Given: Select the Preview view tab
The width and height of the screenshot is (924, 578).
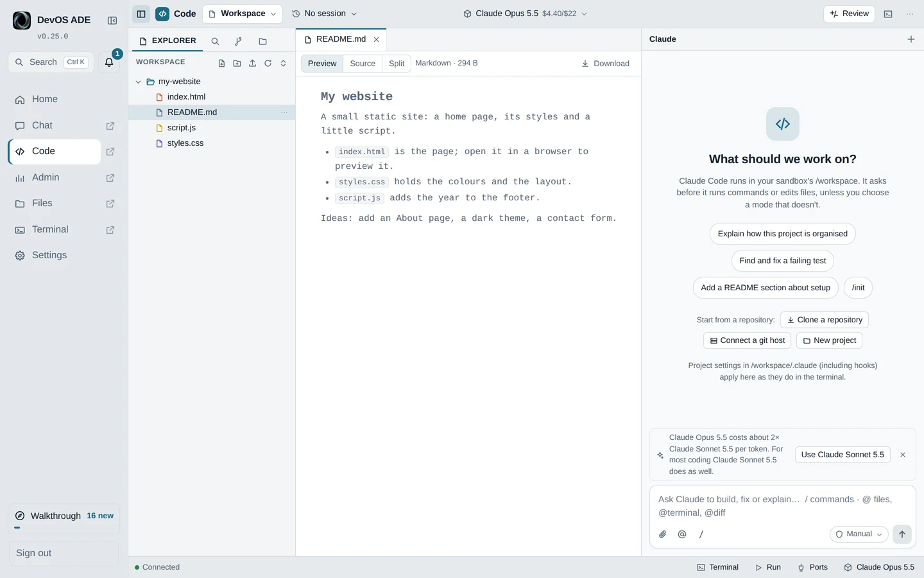Looking at the screenshot, I should 322,64.
